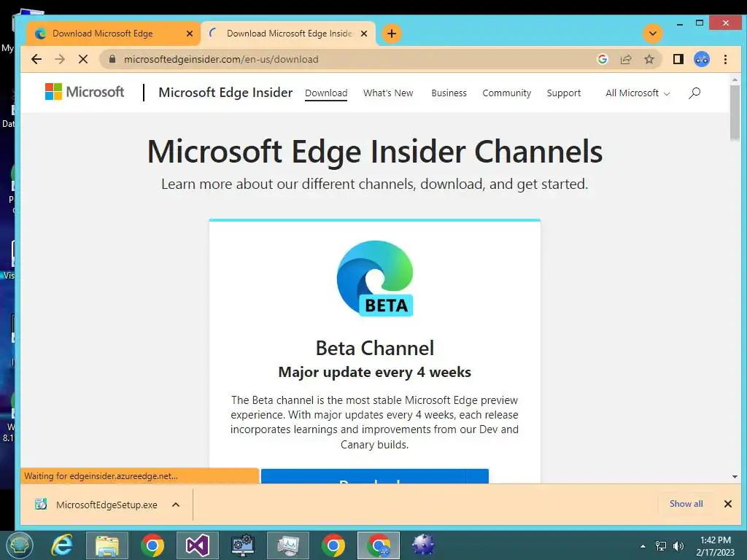Go to the Business section
The image size is (747, 560).
click(449, 93)
